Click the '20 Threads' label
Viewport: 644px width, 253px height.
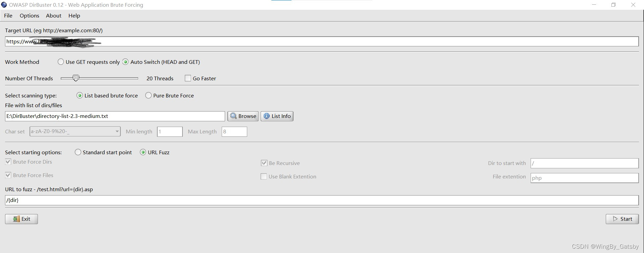[160, 78]
